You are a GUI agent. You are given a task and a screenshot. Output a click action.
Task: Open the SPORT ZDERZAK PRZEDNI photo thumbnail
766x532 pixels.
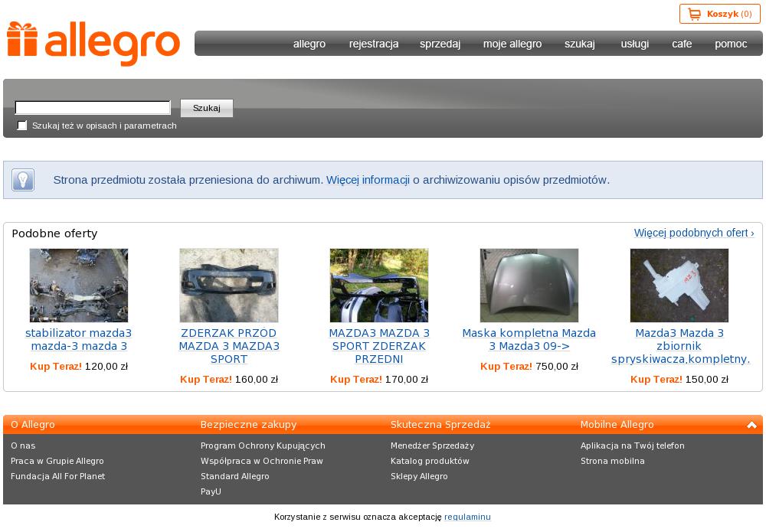[x=379, y=286]
